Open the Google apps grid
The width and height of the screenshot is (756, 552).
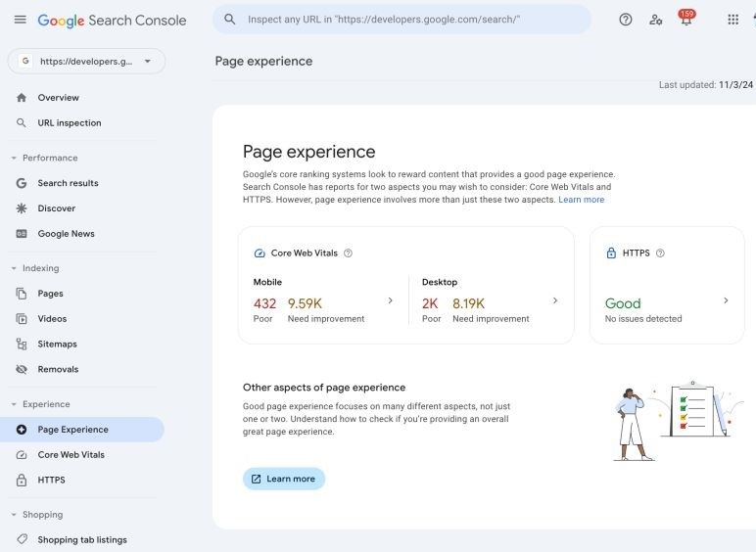(x=732, y=20)
